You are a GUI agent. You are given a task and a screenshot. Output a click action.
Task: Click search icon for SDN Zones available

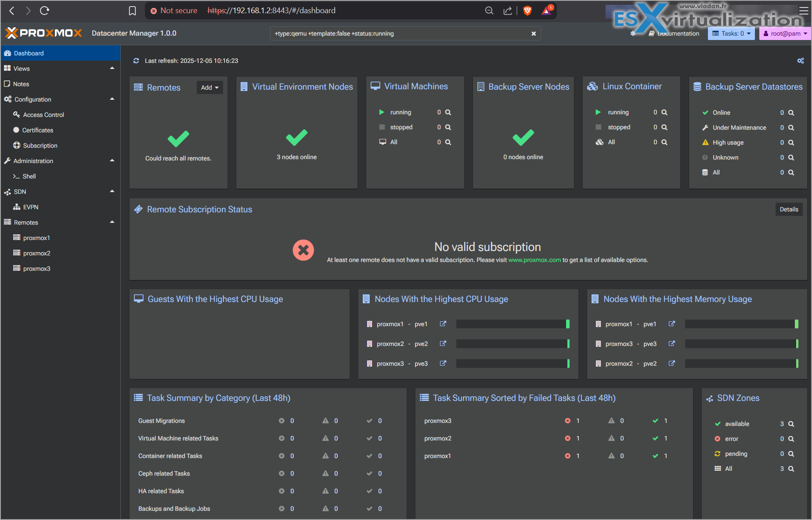click(x=791, y=424)
